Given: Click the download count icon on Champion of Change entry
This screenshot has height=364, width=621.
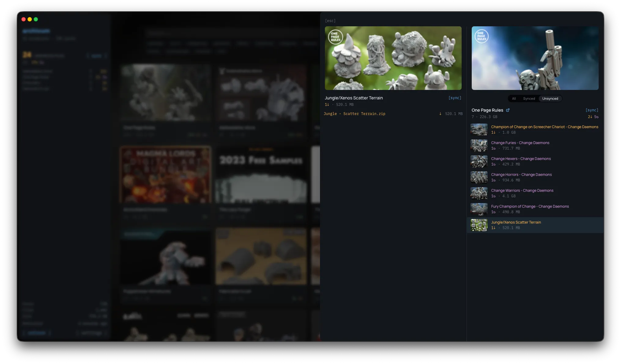Looking at the screenshot, I should (493, 132).
